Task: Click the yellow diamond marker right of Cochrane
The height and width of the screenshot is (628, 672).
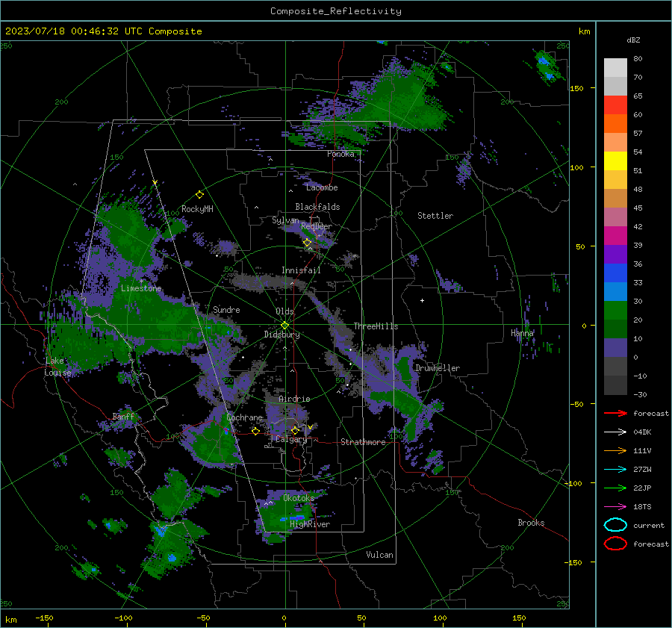Action: coord(256,431)
